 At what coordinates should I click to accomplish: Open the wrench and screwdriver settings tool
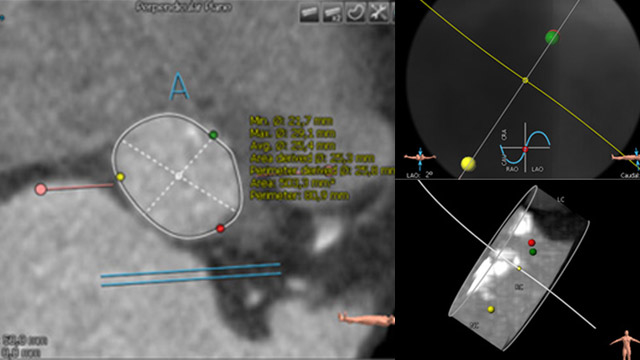(378, 12)
